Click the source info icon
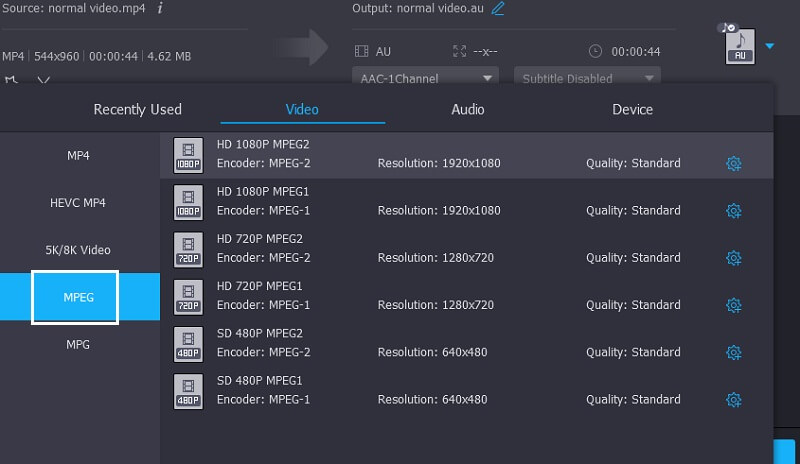The width and height of the screenshot is (800, 464). pyautogui.click(x=160, y=8)
